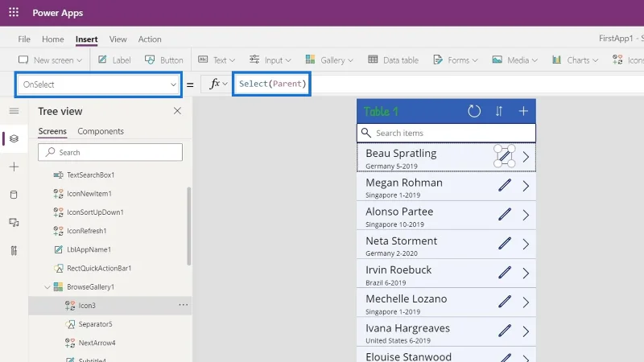Close the Tree view panel
This screenshot has width=644, height=362.
177,111
